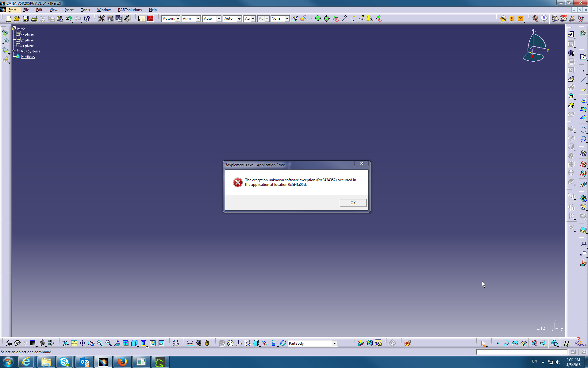Image resolution: width=588 pixels, height=368 pixels.
Task: Click the Normal View icon
Action: (x=117, y=343)
